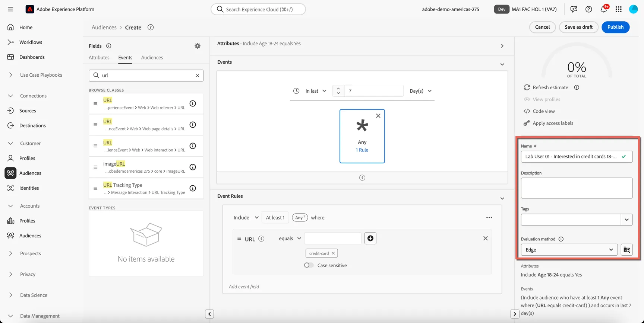Click the Evaluation method info icon
The height and width of the screenshot is (323, 644).
(x=561, y=239)
